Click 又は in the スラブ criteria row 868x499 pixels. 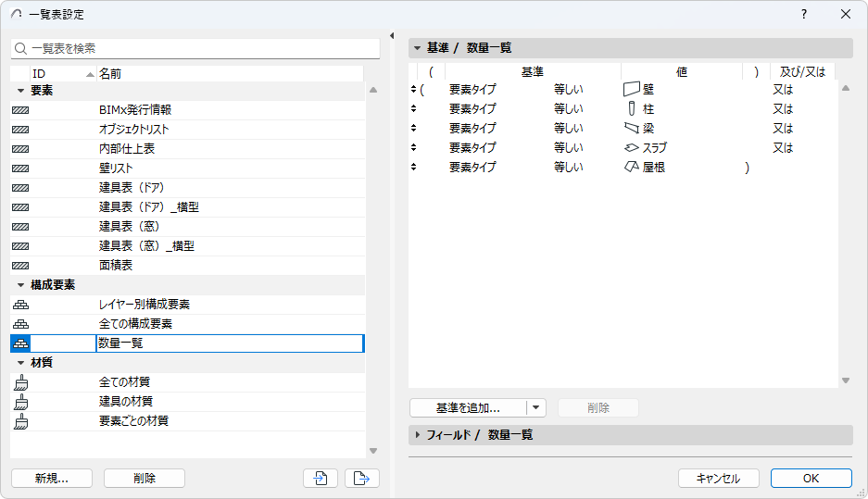coord(783,148)
